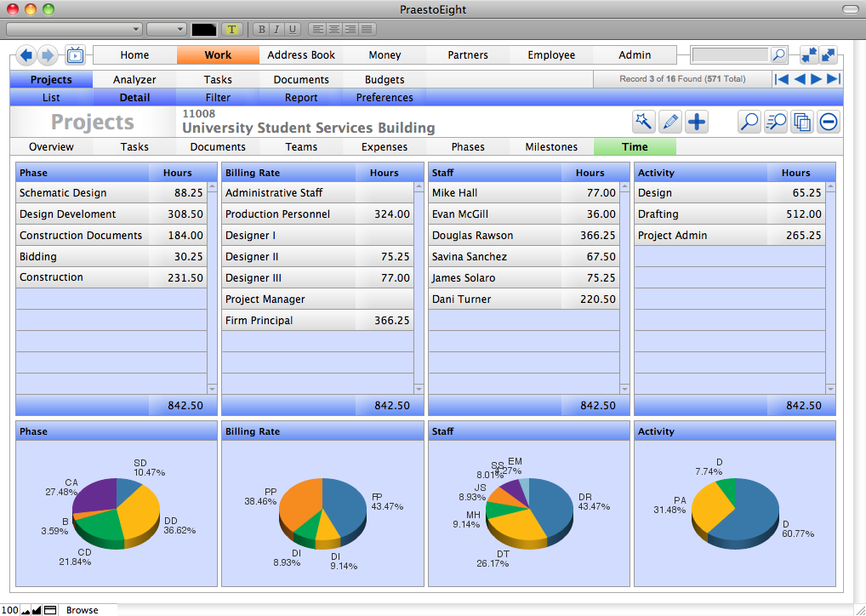Viewport: 866px width, 616px height.
Task: Click the quick search magnifier button
Action: [778, 54]
